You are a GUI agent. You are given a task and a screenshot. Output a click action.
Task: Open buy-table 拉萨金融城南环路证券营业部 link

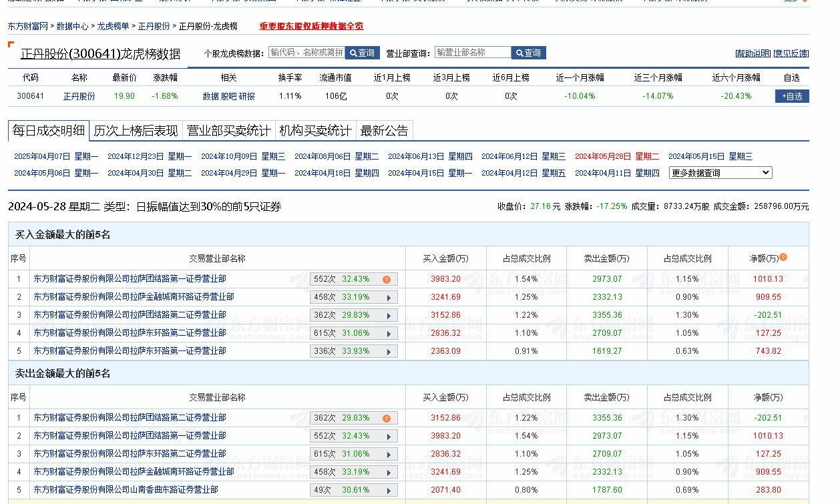[134, 296]
